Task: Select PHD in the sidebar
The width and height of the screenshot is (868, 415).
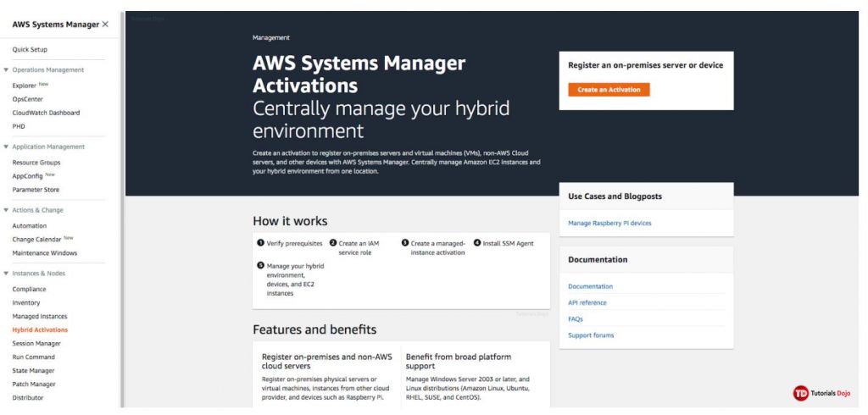Action: click(x=19, y=127)
